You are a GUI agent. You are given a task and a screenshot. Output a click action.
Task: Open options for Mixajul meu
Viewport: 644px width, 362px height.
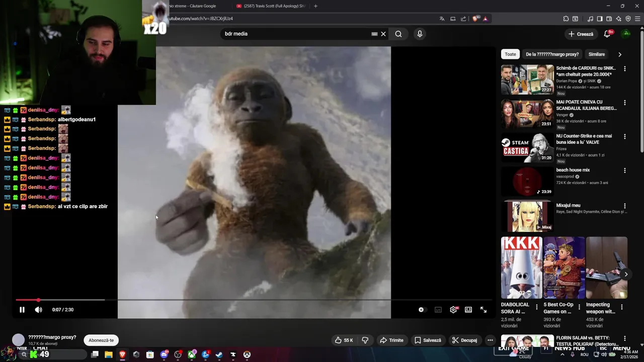coord(625,206)
